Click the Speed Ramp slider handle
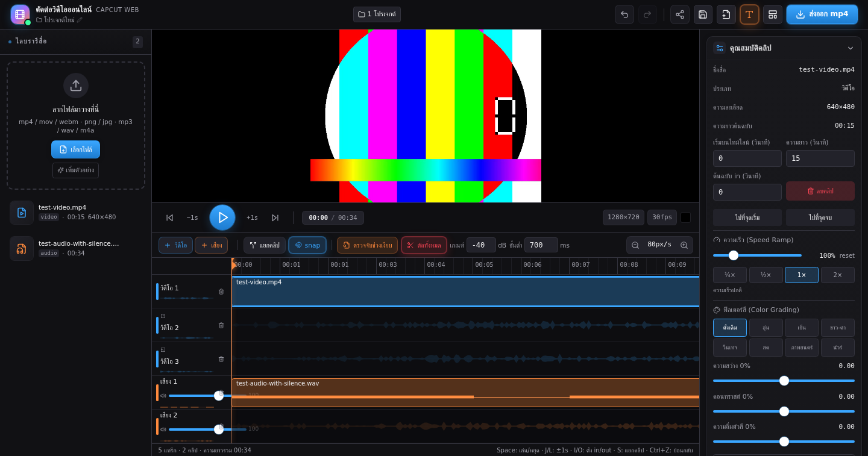Viewport: 868px width, 456px height. pyautogui.click(x=734, y=255)
